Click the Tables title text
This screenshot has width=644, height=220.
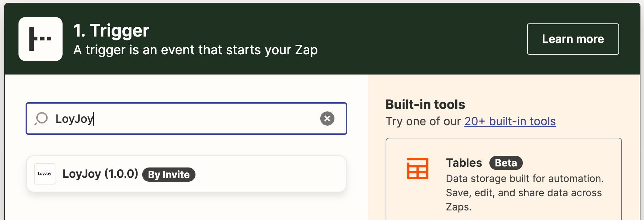(464, 163)
